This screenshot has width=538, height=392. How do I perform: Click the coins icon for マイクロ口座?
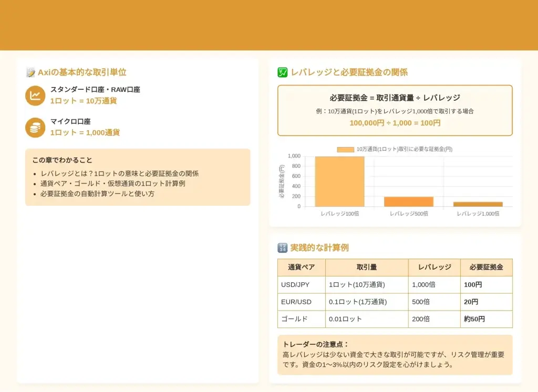[x=35, y=128]
